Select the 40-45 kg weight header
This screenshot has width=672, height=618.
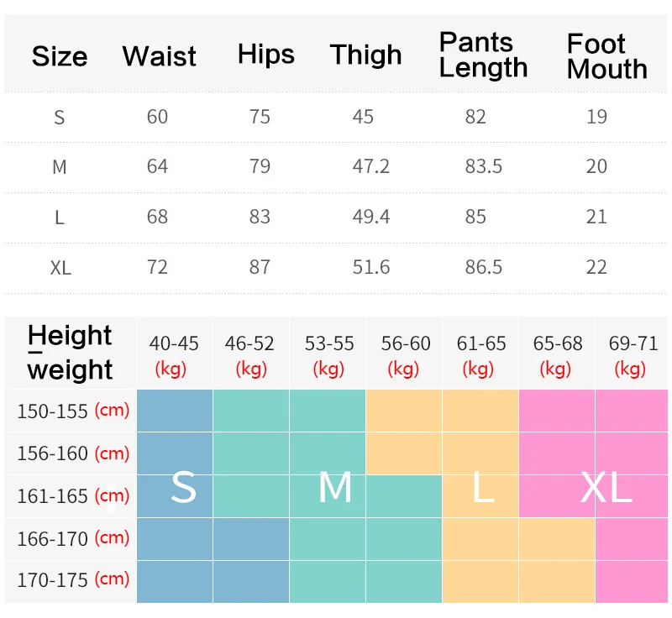click(174, 354)
